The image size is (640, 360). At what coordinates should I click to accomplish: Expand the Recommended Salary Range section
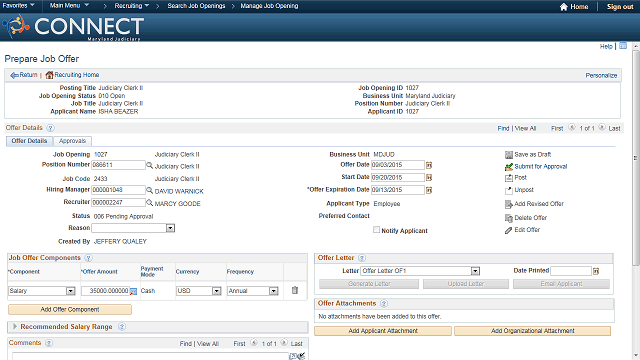[15, 327]
